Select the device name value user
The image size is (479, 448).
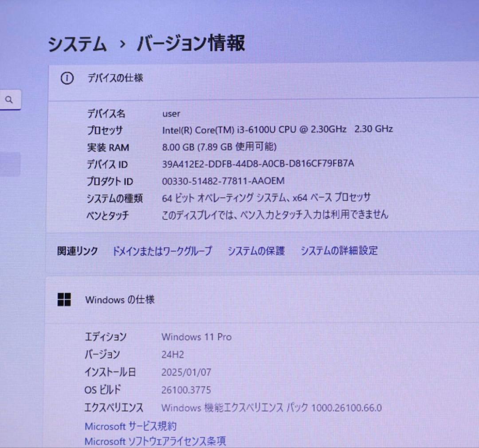click(x=171, y=113)
